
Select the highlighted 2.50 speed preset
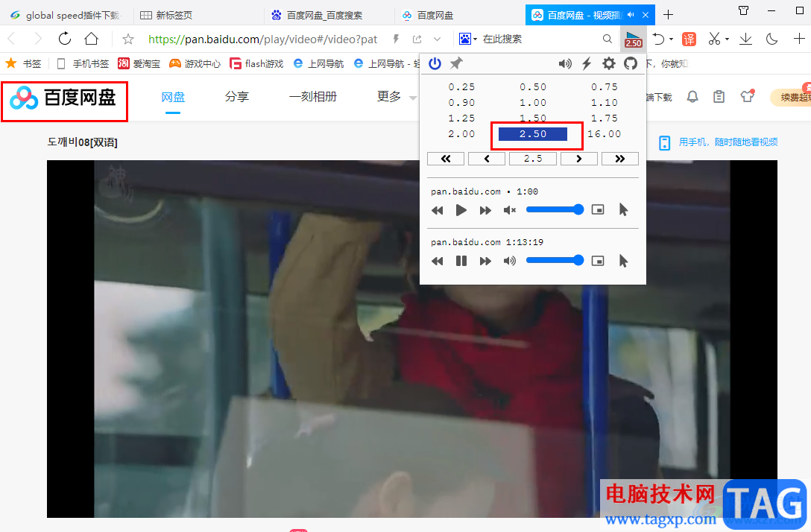pos(533,134)
